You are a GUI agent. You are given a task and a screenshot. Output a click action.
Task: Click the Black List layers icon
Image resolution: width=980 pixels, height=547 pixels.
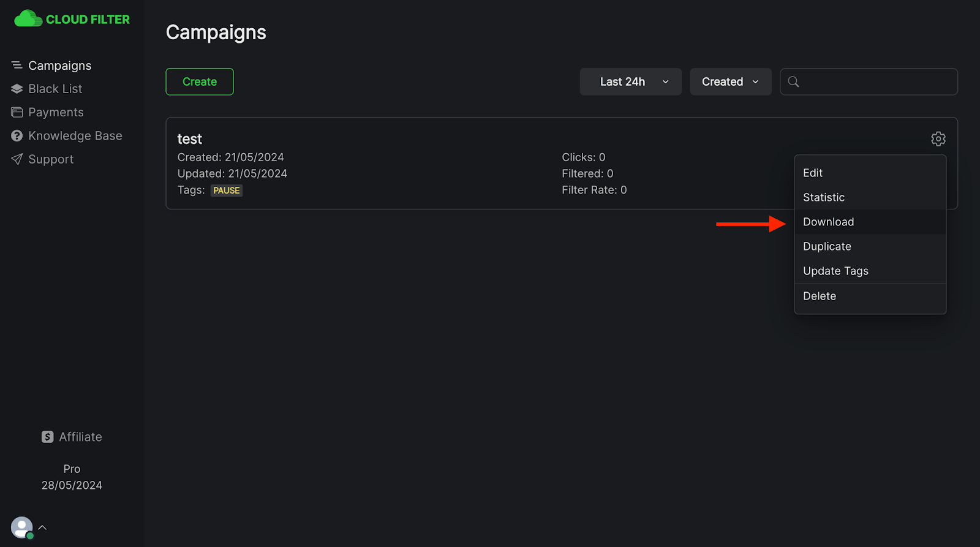click(x=17, y=89)
